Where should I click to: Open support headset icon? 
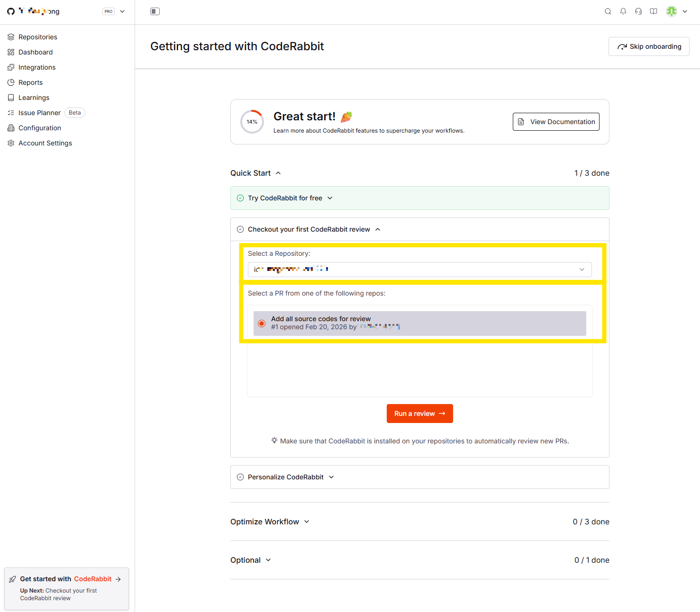(x=638, y=11)
